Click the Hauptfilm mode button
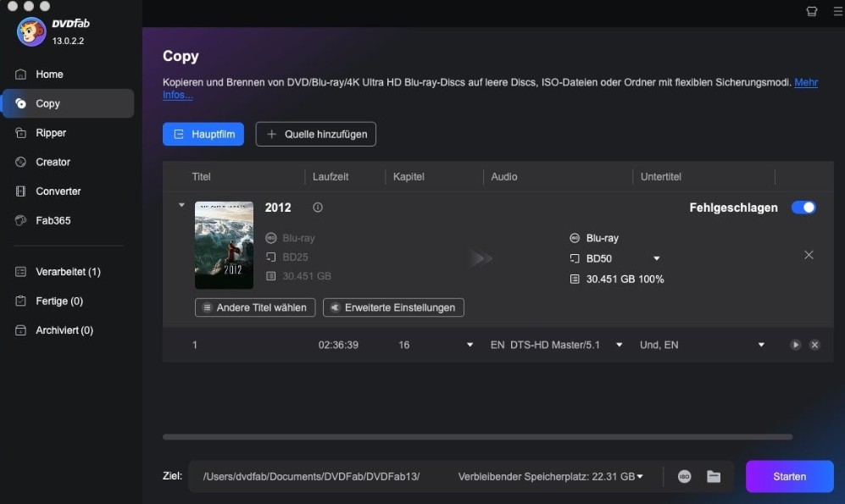 click(203, 134)
